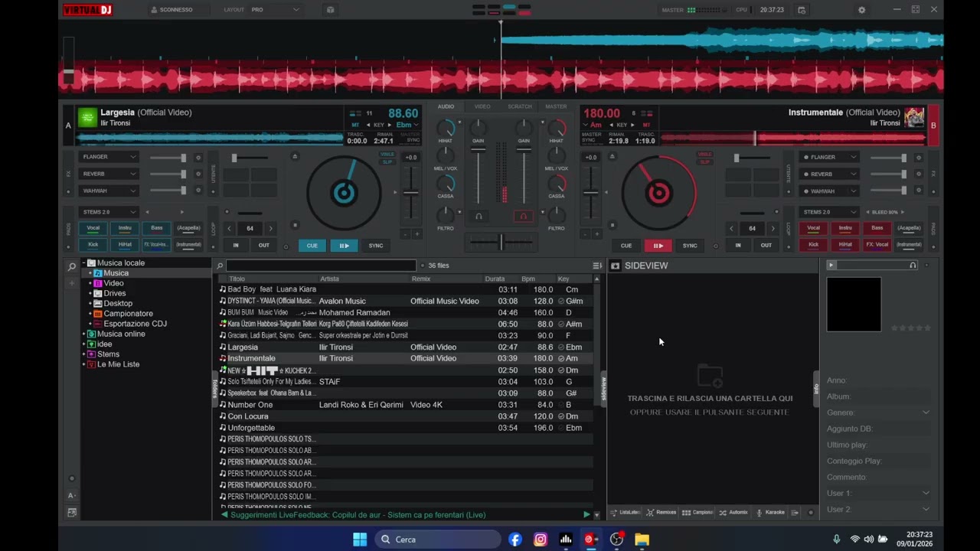Adjust the deck A pitch fader
This screenshot has width=980, height=551.
411,191
